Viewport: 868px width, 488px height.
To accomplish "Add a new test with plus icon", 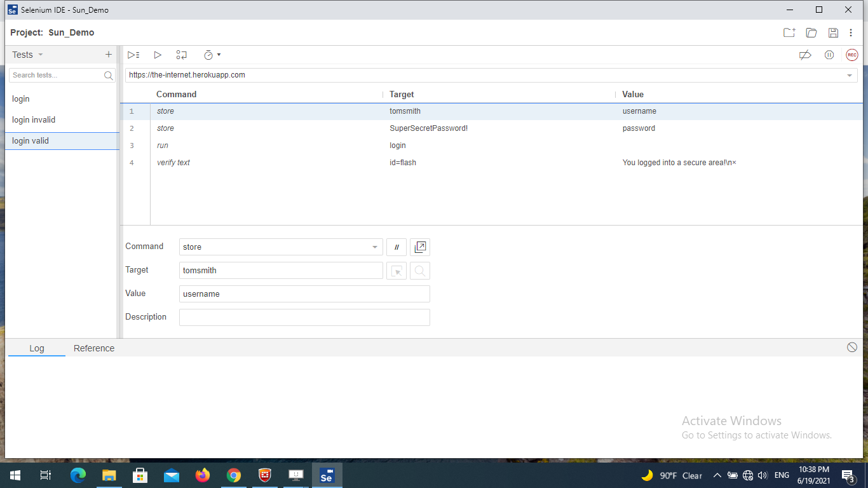I will click(109, 55).
